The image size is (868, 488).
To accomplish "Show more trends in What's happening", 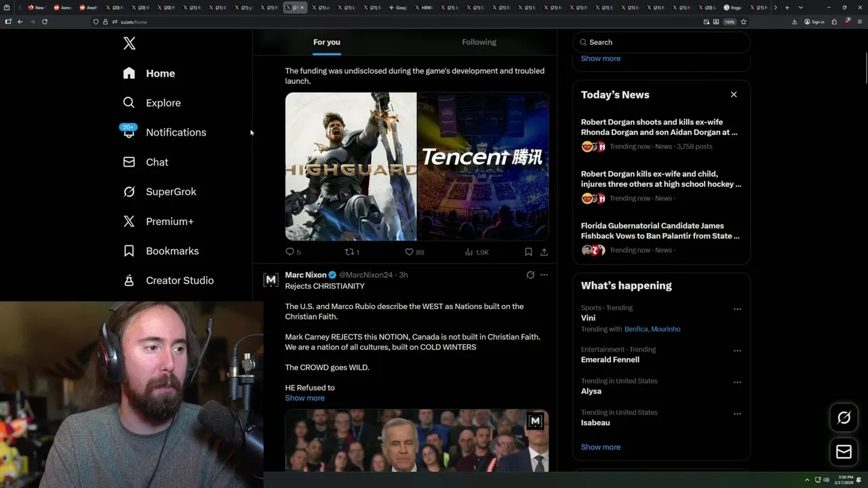I will click(x=600, y=447).
